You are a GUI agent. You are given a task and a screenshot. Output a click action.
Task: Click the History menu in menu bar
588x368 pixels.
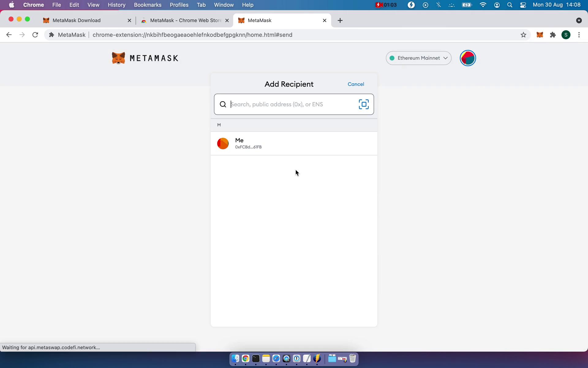click(116, 5)
